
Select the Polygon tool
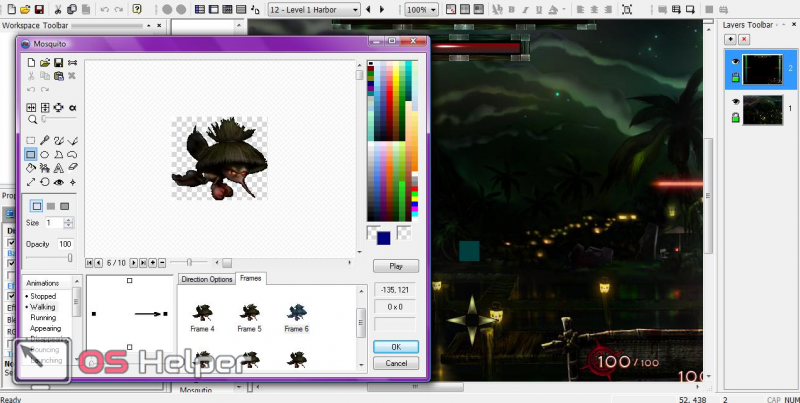(x=59, y=155)
